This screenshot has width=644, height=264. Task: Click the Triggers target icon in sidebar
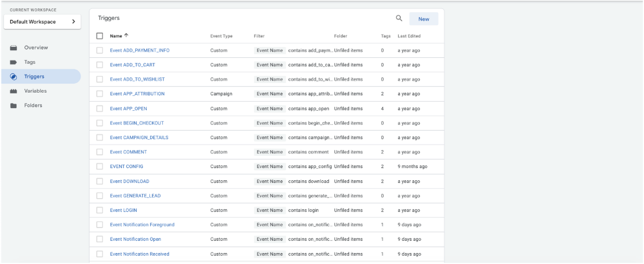tap(14, 77)
